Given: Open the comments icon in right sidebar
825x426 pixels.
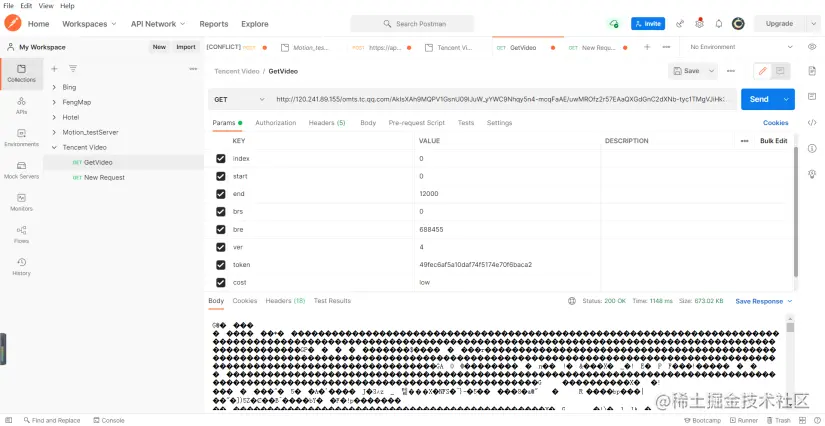Looking at the screenshot, I should [x=812, y=97].
